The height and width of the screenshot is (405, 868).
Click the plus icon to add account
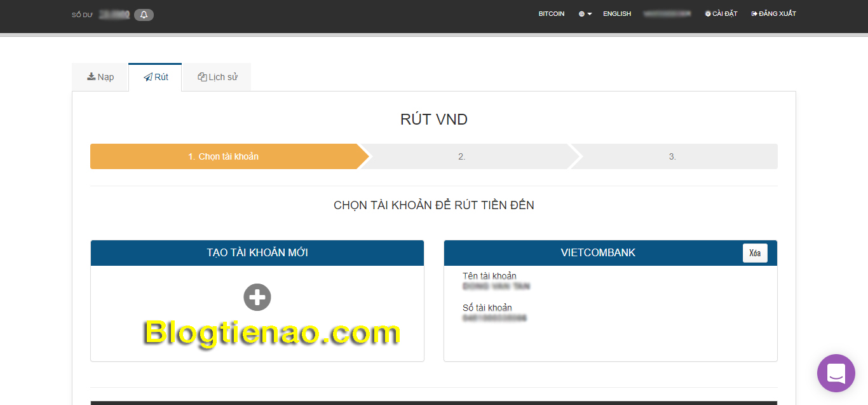tap(257, 298)
